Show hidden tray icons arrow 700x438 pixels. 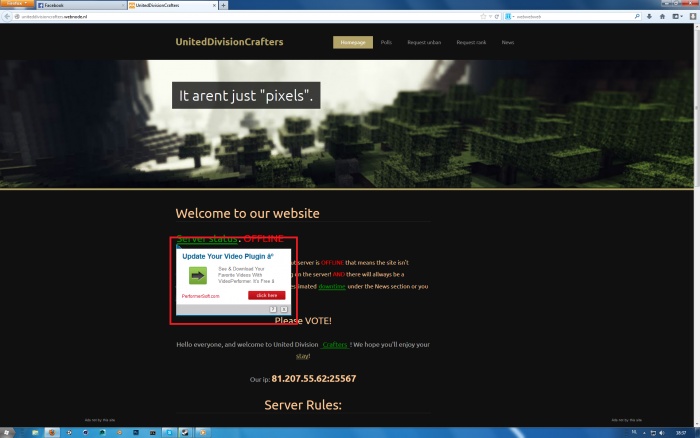click(x=644, y=433)
